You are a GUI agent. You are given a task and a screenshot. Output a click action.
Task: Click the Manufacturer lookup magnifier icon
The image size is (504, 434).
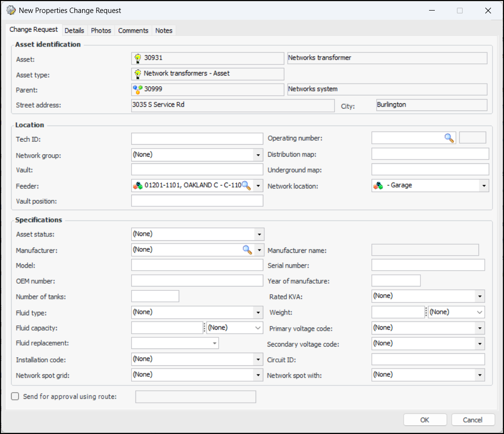pyautogui.click(x=247, y=249)
